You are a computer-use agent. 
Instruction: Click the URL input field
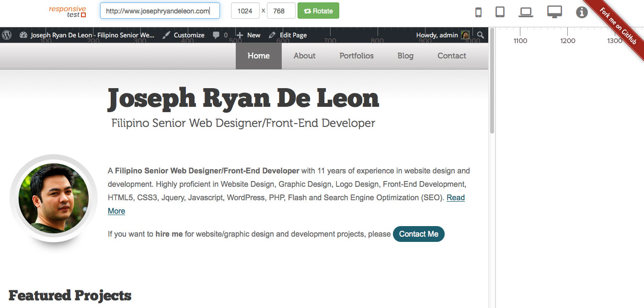coord(159,10)
